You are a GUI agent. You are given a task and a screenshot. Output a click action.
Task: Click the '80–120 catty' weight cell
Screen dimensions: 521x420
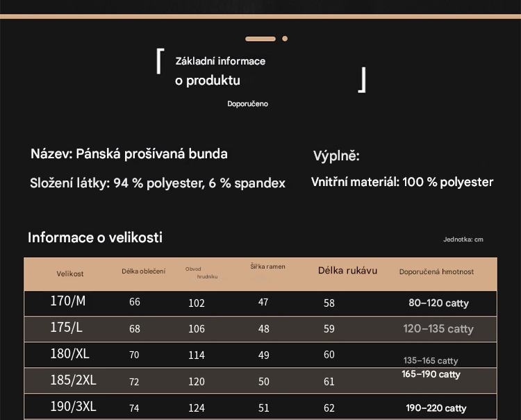click(438, 303)
